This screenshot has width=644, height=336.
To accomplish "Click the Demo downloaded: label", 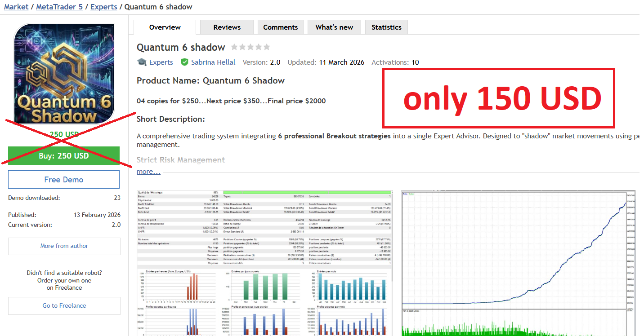I will pyautogui.click(x=34, y=198).
